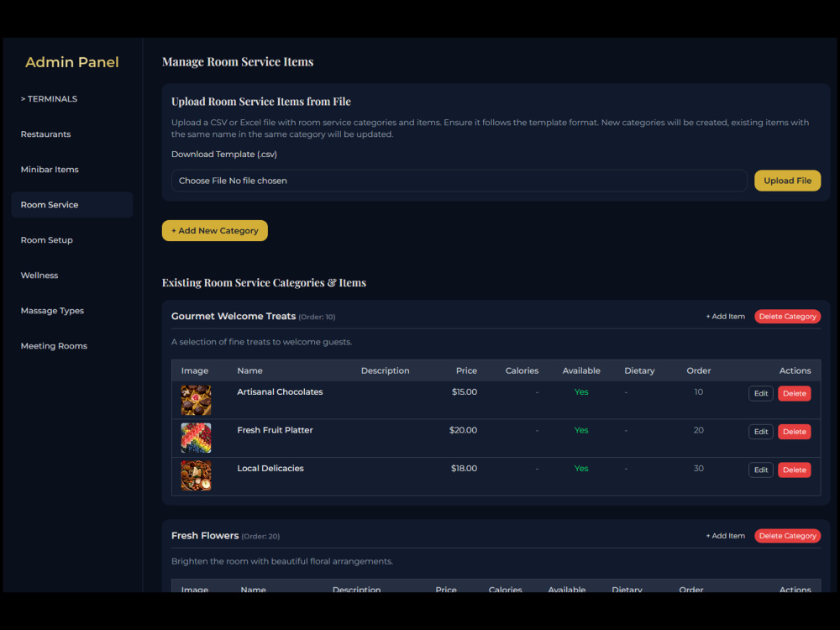The image size is (840, 630).
Task: Delete the Local Delicacies item
Action: (794, 470)
